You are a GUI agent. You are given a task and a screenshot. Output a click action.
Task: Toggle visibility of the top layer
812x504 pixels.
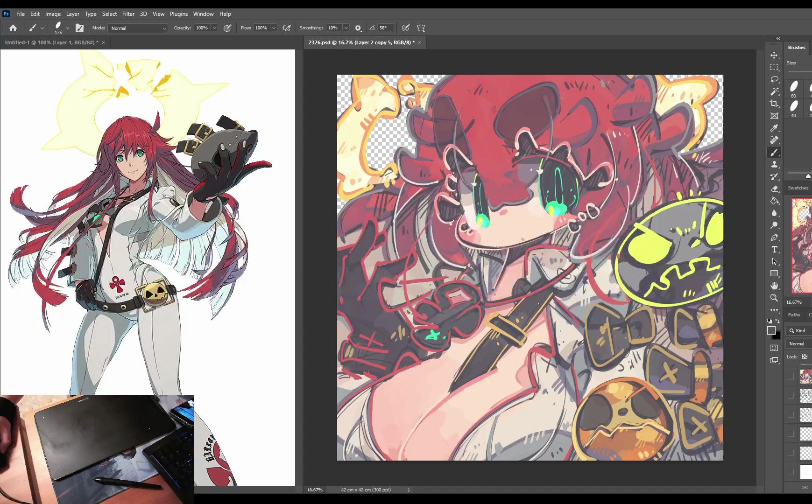791,376
